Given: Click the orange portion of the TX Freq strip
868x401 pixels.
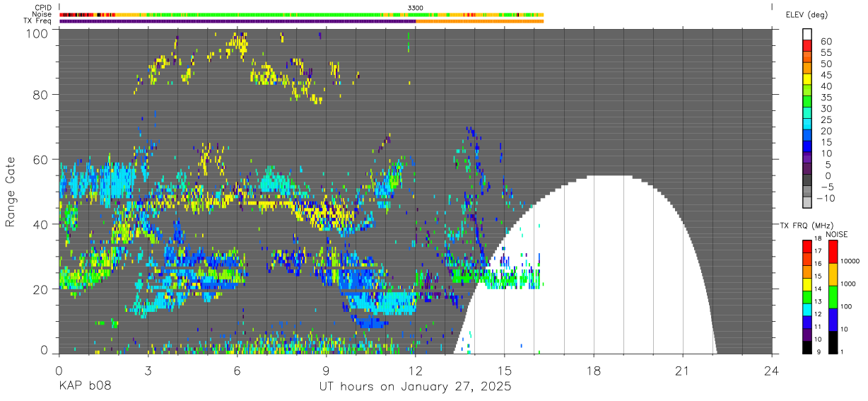Looking at the screenshot, I should [x=480, y=21].
